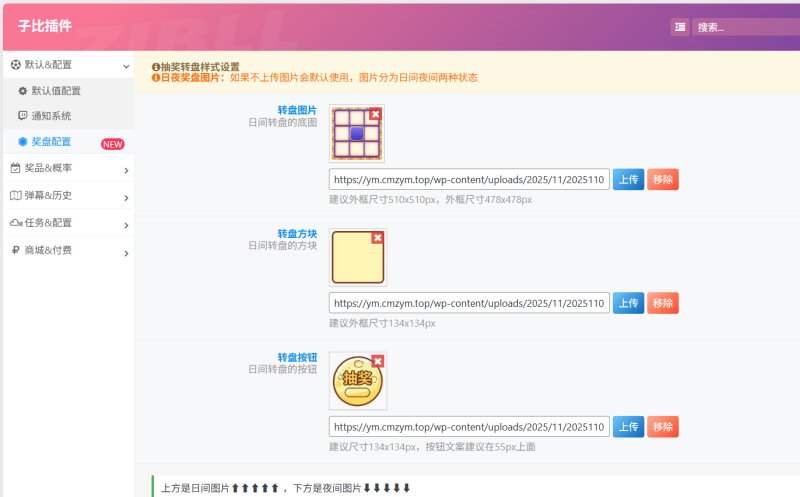
Task: Click the 子比插件 title
Action: 45,26
